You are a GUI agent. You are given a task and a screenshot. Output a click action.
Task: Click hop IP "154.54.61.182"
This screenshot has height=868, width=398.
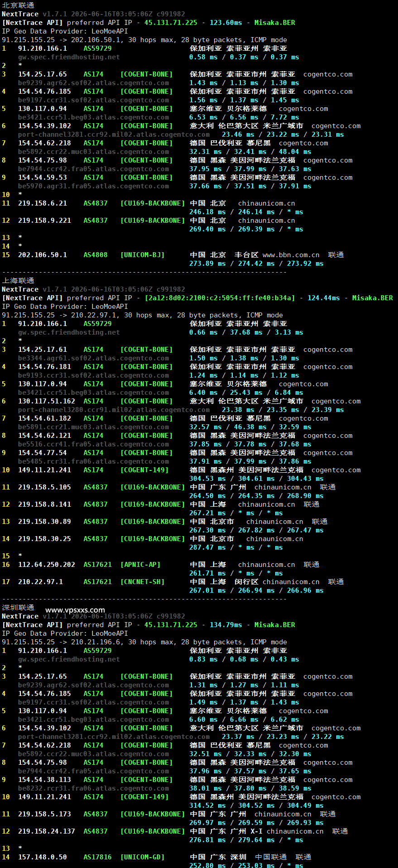click(x=44, y=418)
